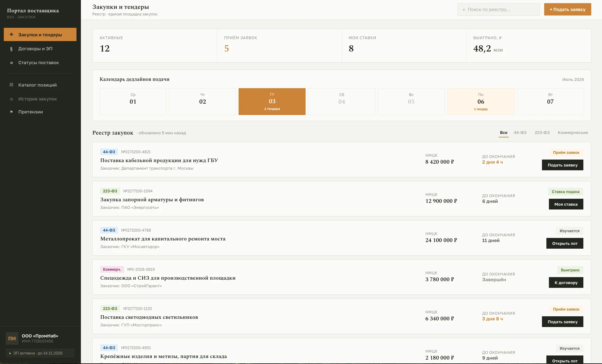
Task: Focus the Поиск по реестру search field
Action: tap(499, 9)
